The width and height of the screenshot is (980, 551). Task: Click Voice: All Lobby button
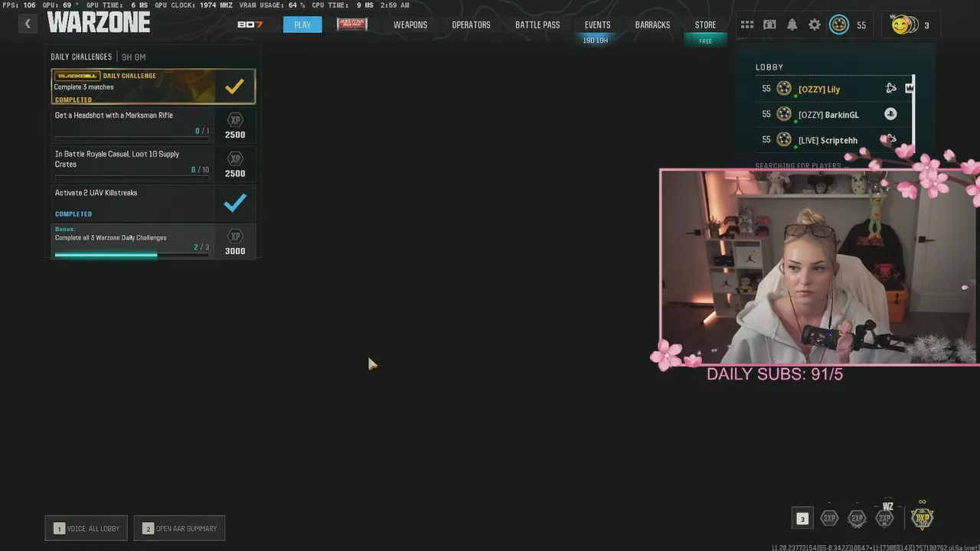click(86, 528)
